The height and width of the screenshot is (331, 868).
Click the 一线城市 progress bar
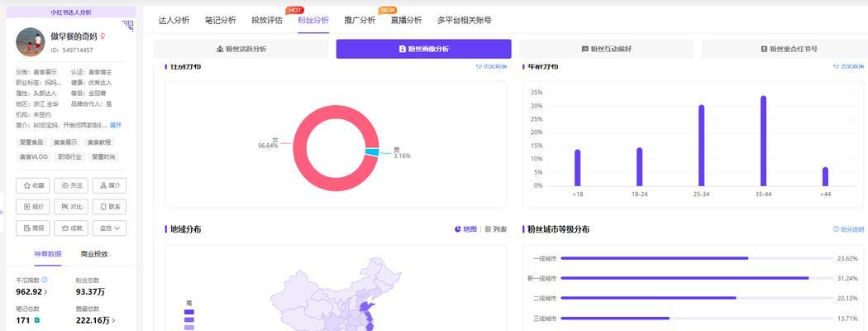pyautogui.click(x=696, y=258)
